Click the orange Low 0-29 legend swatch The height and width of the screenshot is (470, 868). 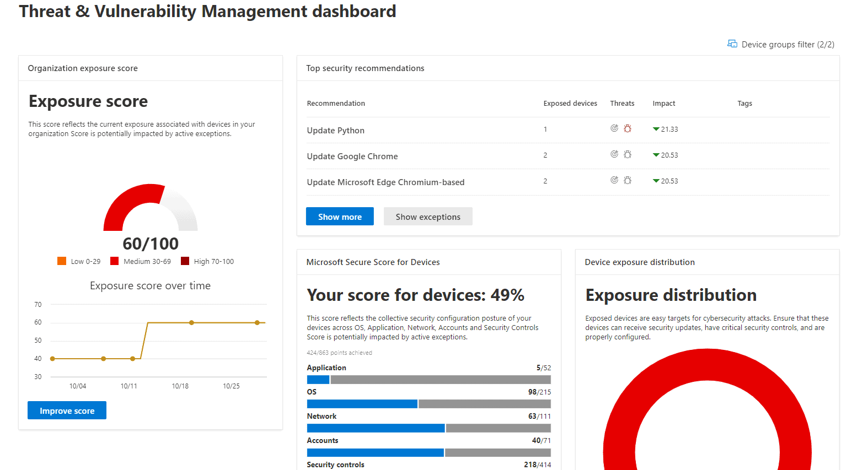point(62,261)
